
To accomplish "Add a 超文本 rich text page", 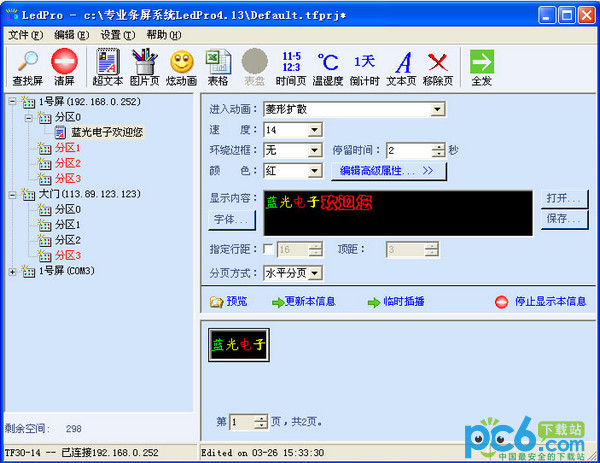I will click(108, 68).
